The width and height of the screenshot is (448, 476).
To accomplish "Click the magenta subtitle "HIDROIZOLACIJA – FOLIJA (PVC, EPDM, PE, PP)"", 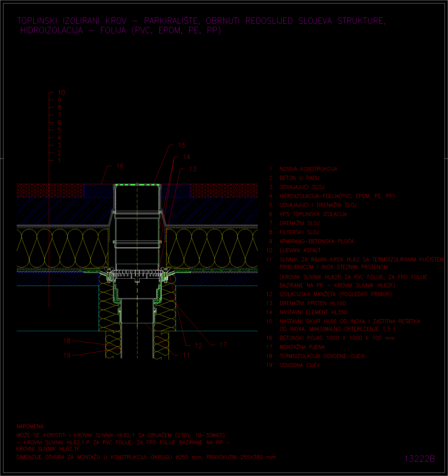I will [x=121, y=30].
